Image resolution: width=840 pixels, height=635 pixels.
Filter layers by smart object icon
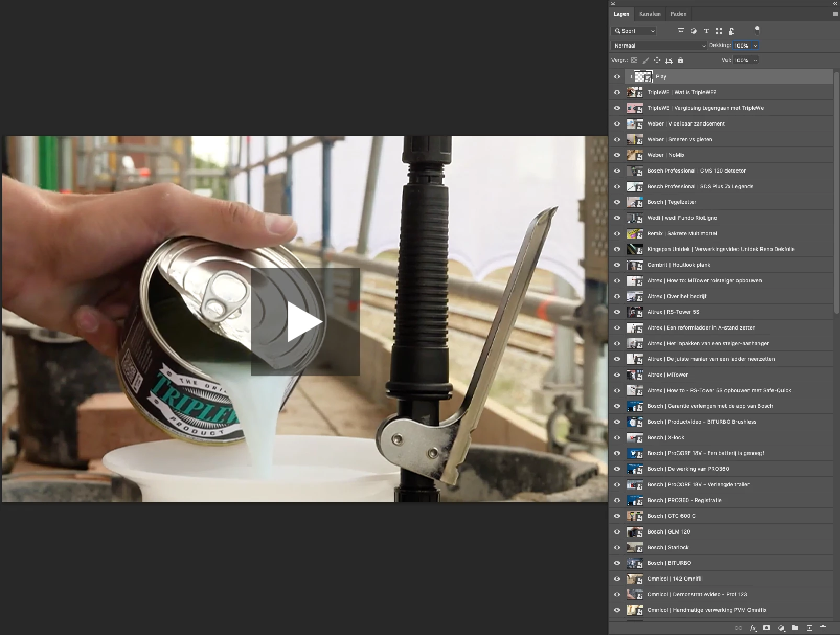[x=732, y=31]
